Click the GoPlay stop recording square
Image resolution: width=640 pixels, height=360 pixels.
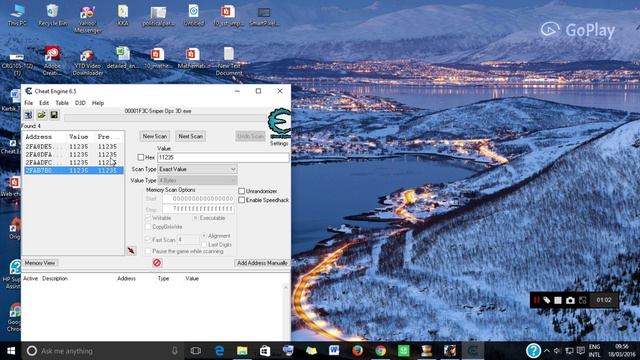[558, 300]
